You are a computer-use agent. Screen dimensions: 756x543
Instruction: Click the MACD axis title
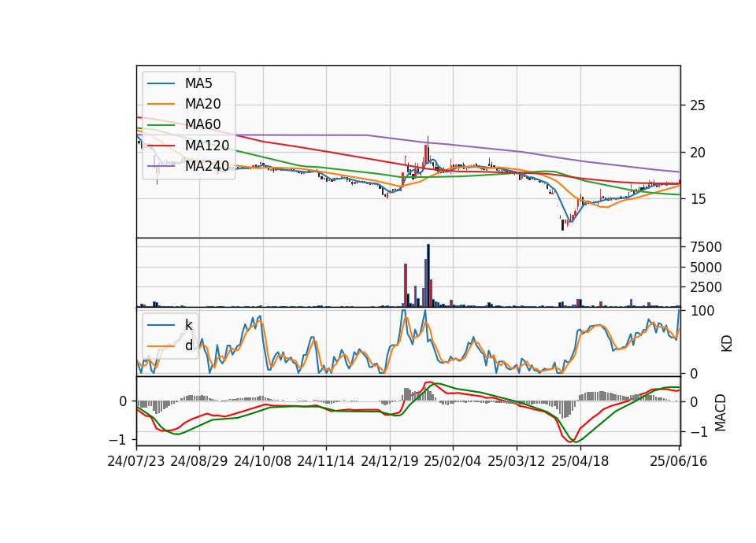coord(721,412)
